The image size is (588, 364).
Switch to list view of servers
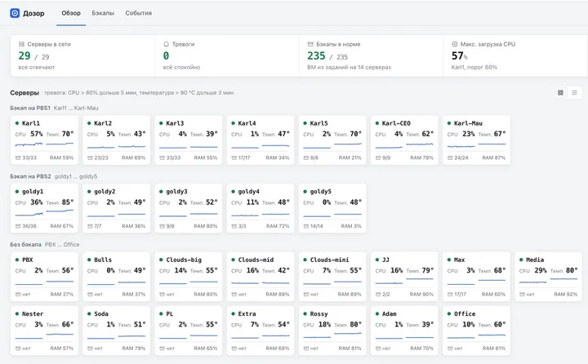tap(574, 92)
